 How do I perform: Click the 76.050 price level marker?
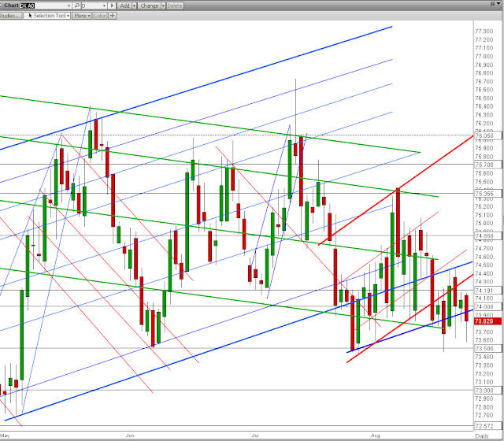[x=487, y=135]
